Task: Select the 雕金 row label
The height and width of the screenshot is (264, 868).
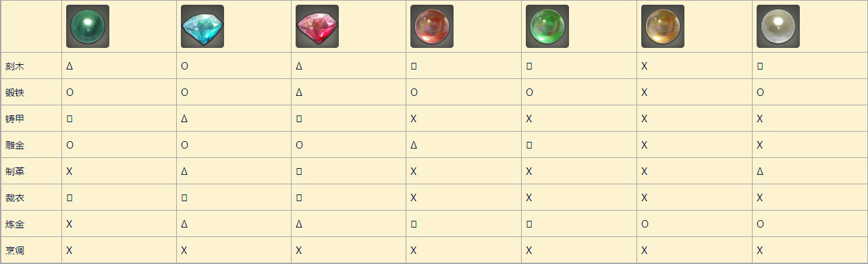Action: point(15,145)
